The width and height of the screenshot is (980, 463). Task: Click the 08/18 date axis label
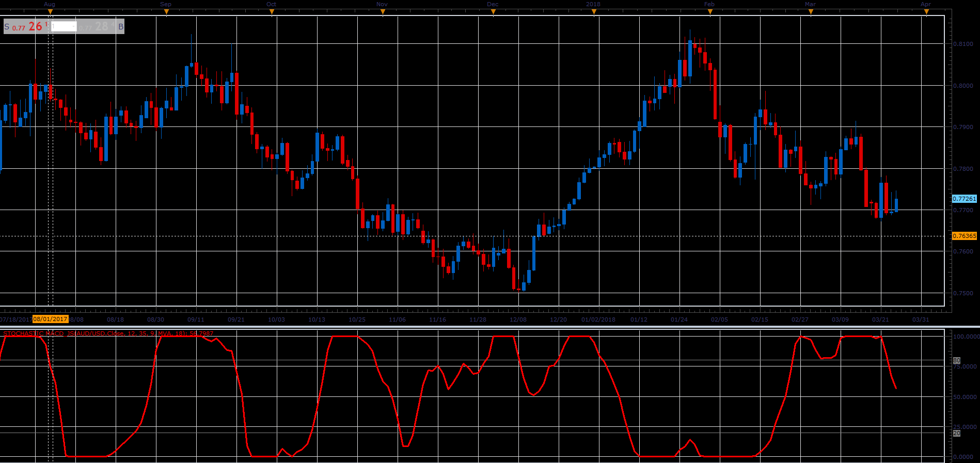click(x=116, y=320)
